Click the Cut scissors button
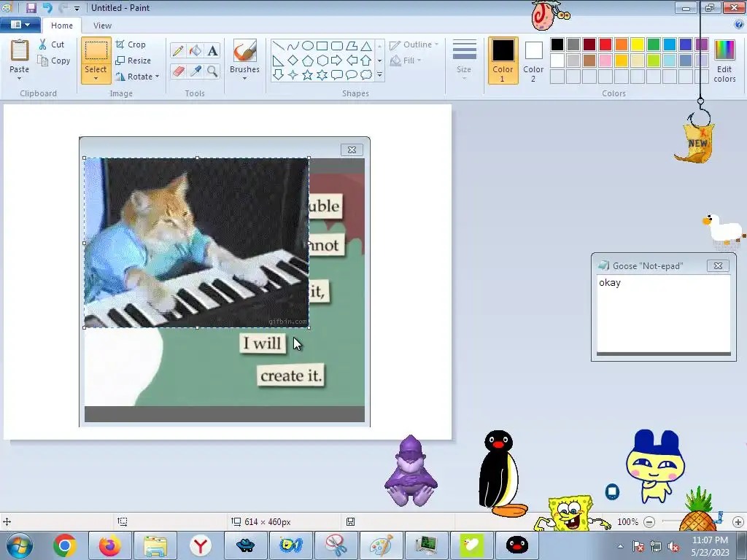The width and height of the screenshot is (747, 560). pos(52,44)
